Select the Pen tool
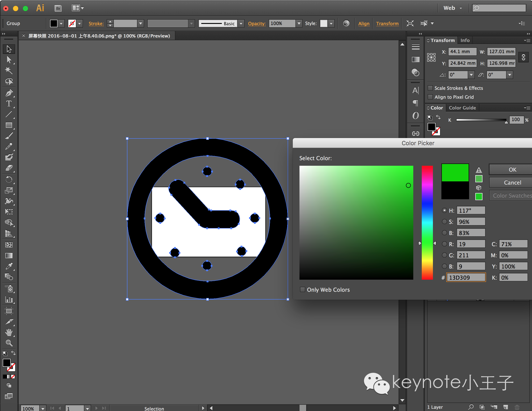 [9, 93]
